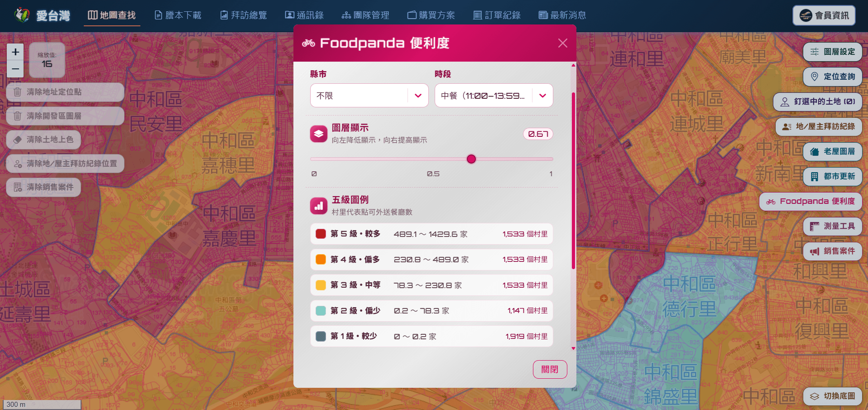Click 清除開發區圖層 button
Viewport: 868px width, 410px height.
[x=65, y=116]
